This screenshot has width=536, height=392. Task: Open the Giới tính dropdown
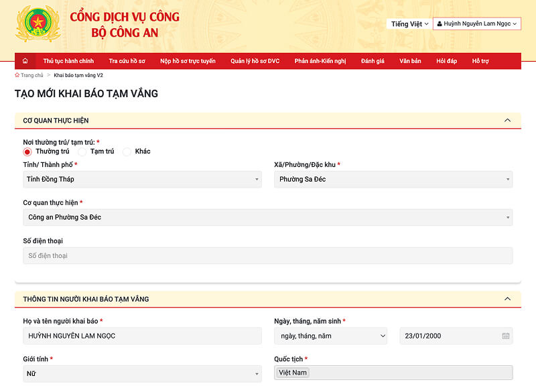tap(142, 374)
